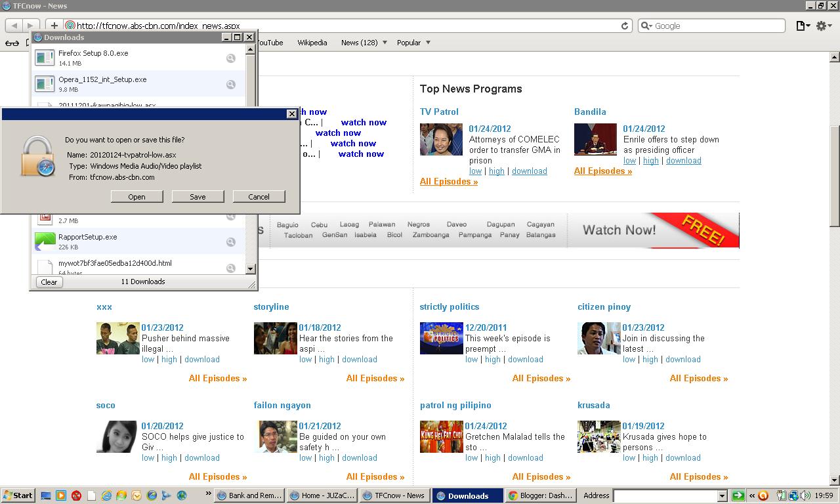Click the taskbar Address input field
This screenshot has height=504, width=840.
tap(665, 496)
